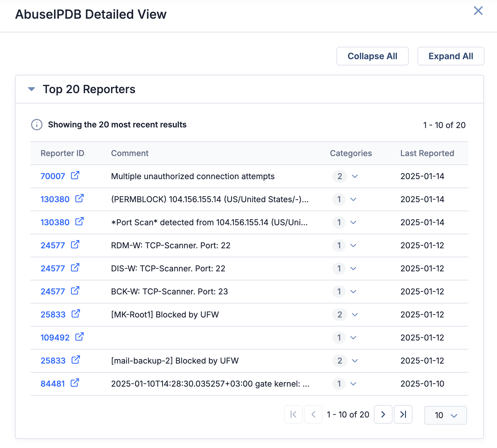Screen dimensions: 497x448
Task: Jump to the last results page
Action: coord(403,414)
